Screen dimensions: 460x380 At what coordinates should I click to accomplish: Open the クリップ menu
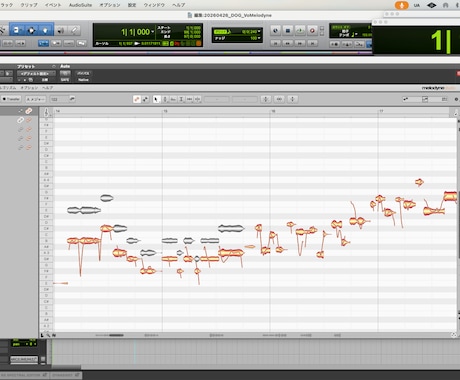tap(29, 5)
